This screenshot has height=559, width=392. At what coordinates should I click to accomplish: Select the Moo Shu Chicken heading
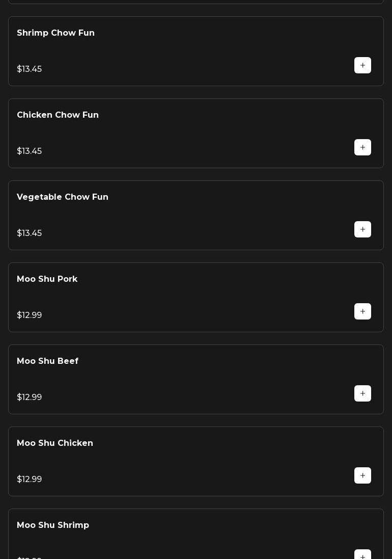coord(55,443)
